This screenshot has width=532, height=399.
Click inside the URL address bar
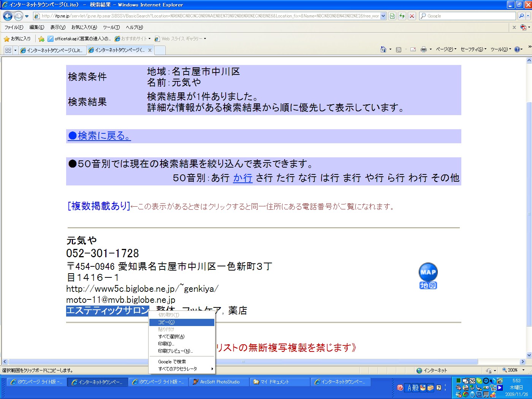pyautogui.click(x=209, y=16)
